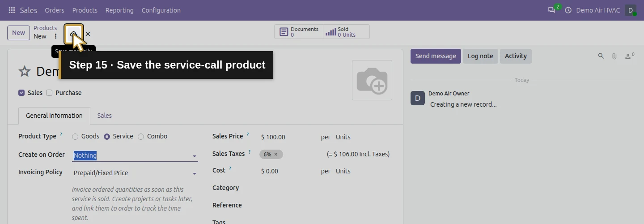The image size is (644, 224).
Task: Open the Reporting menu
Action: [119, 10]
